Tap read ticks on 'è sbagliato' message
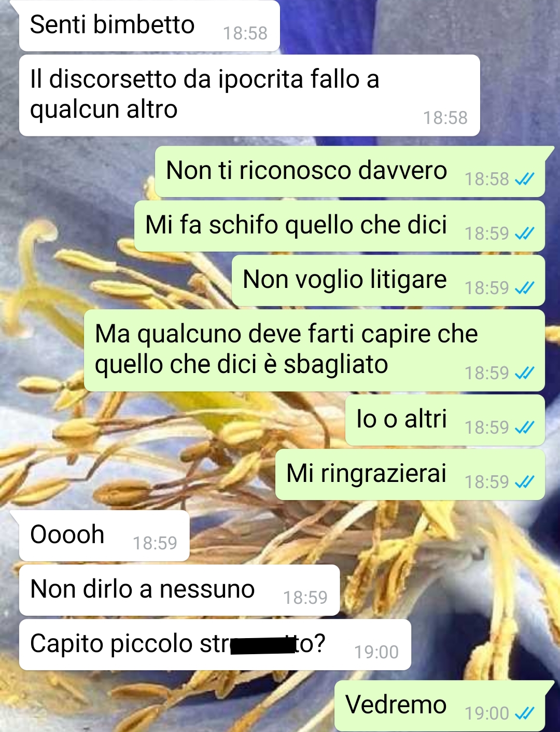The height and width of the screenshot is (732, 560). pos(524,373)
